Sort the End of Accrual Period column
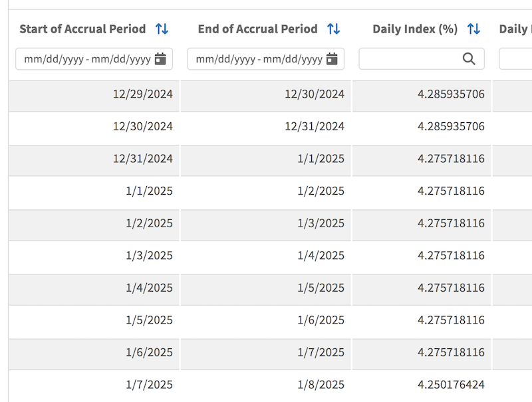 pyautogui.click(x=334, y=29)
